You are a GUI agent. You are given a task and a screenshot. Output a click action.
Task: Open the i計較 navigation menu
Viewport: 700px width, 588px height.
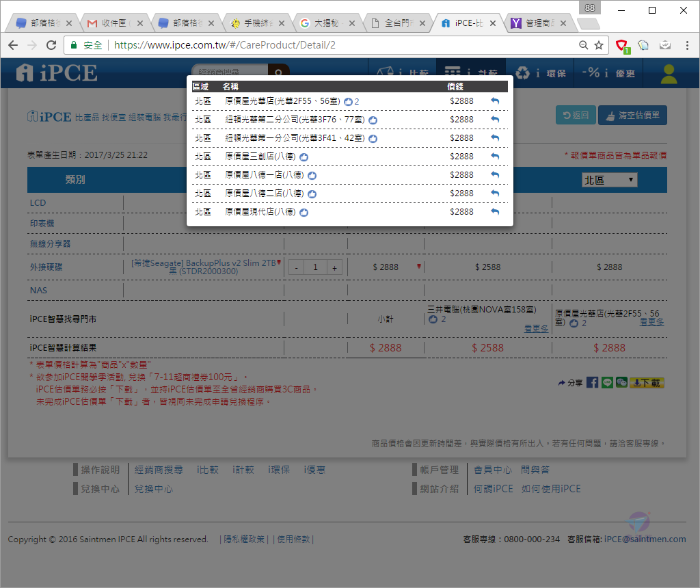(x=471, y=73)
